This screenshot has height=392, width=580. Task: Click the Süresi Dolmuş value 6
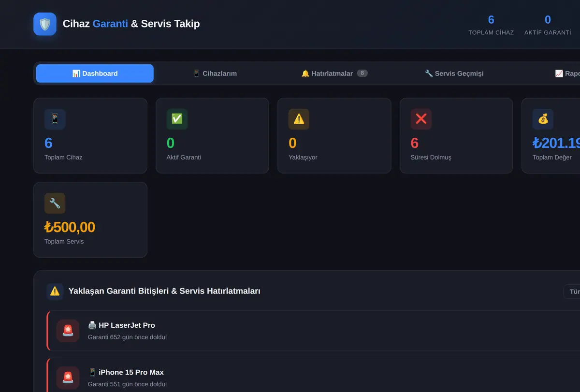tap(415, 143)
